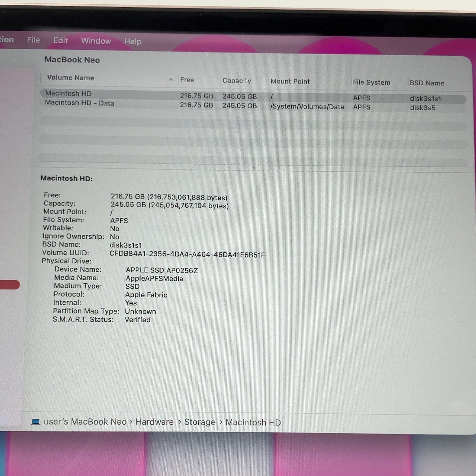Click the disk3s1s1 cell in the volume table
Screen dimensions: 476x476
tap(425, 99)
